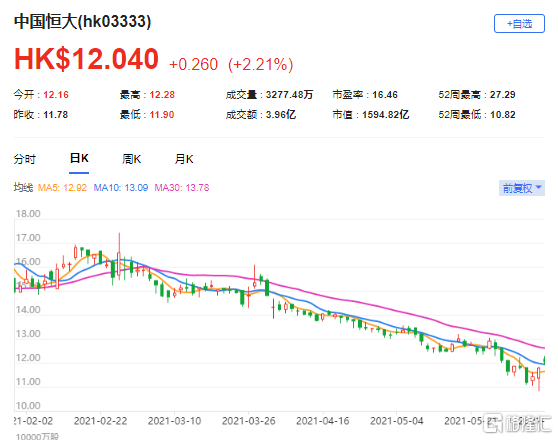Click the 市盈率 value 16.46
The height and width of the screenshot is (440, 558).
point(385,95)
